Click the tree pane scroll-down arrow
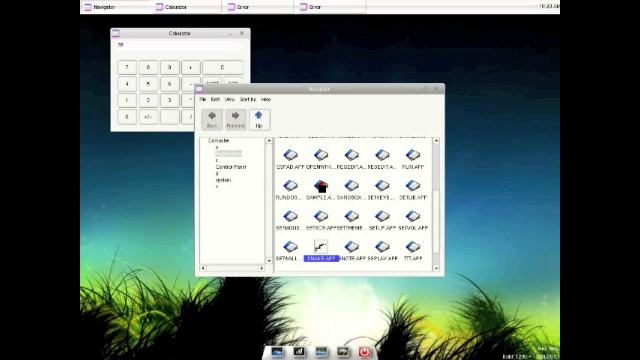The width and height of the screenshot is (640, 360). point(269,260)
